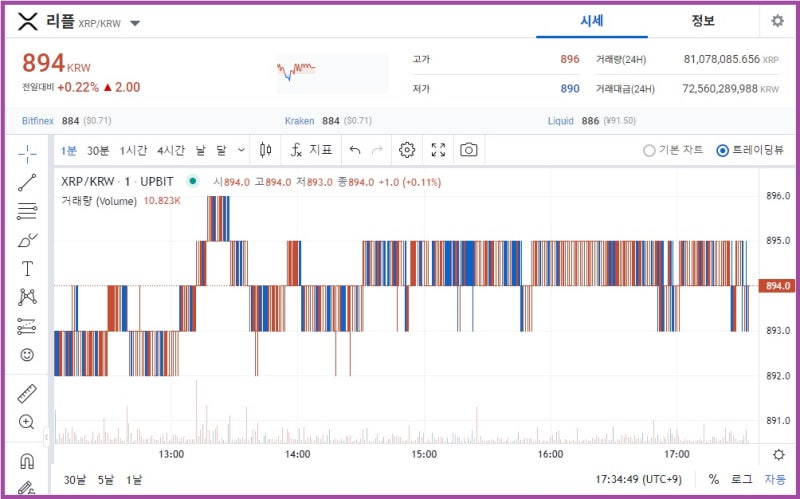Select the brush drawing tool
Viewport: 800px width, 499px height.
click(x=27, y=240)
